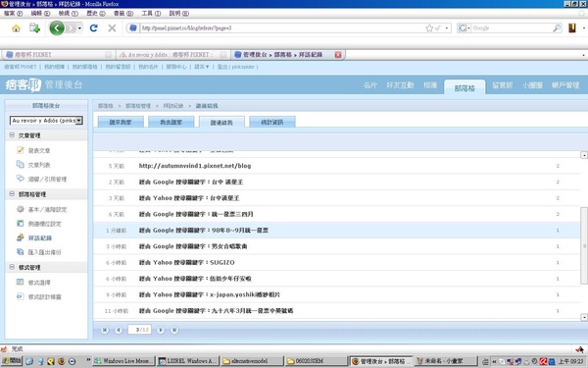Go back with the green arrow button
The height and width of the screenshot is (368, 588).
click(57, 28)
